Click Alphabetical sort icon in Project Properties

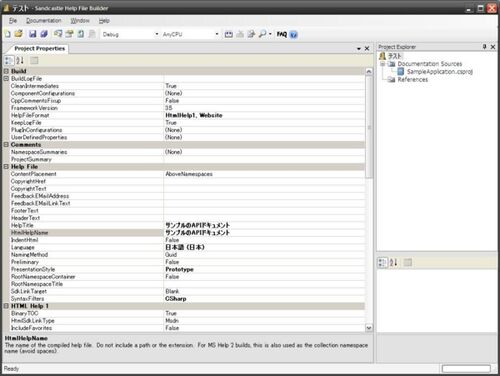(x=20, y=61)
